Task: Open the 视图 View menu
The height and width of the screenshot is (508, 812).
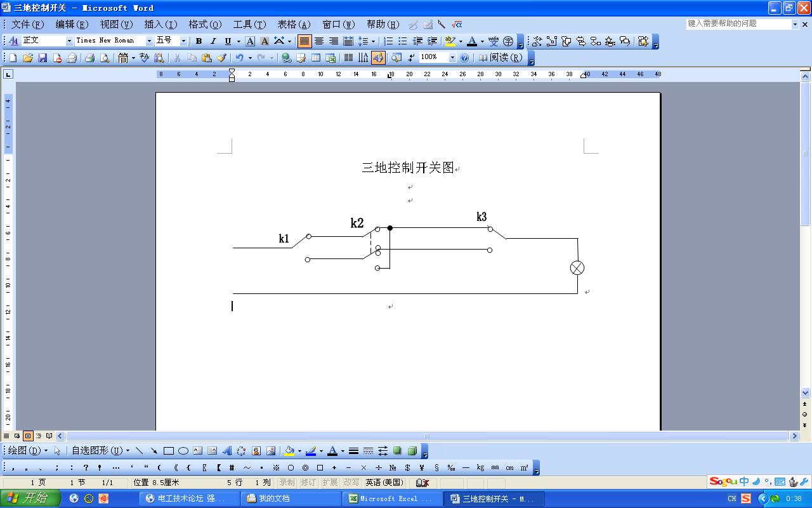Action: tap(116, 24)
